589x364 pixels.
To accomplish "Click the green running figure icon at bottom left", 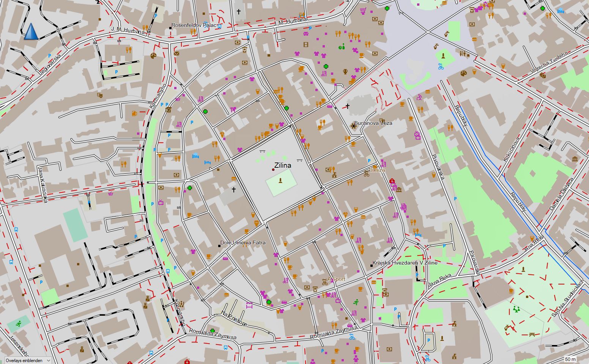I will [x=19, y=324].
